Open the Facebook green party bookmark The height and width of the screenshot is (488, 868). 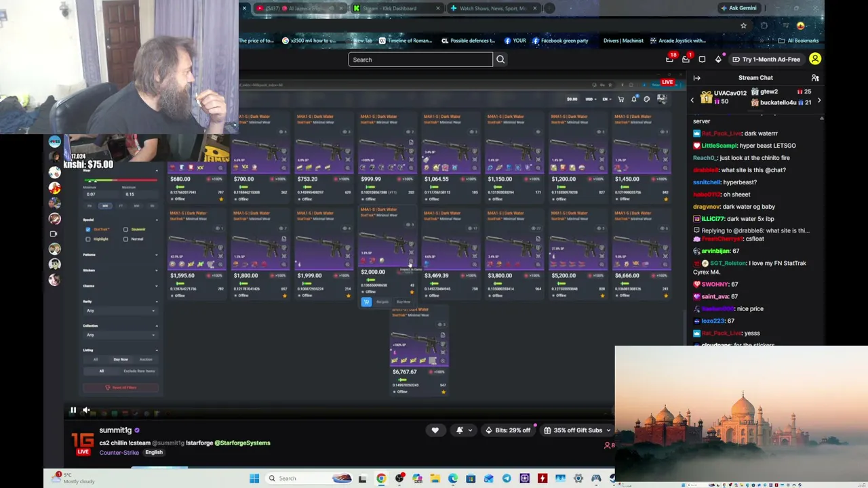pyautogui.click(x=560, y=41)
